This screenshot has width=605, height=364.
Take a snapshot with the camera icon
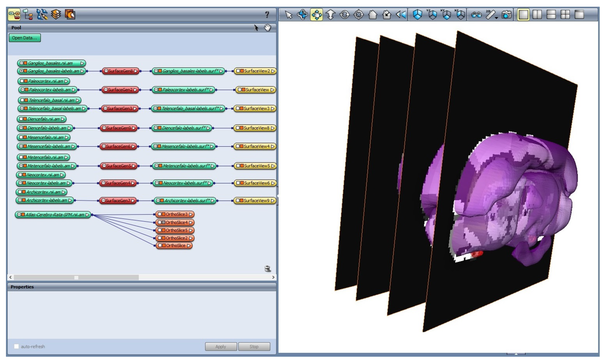pyautogui.click(x=506, y=15)
